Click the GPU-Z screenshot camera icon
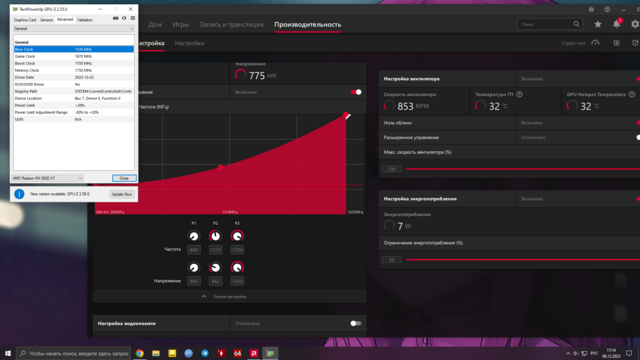 click(116, 18)
